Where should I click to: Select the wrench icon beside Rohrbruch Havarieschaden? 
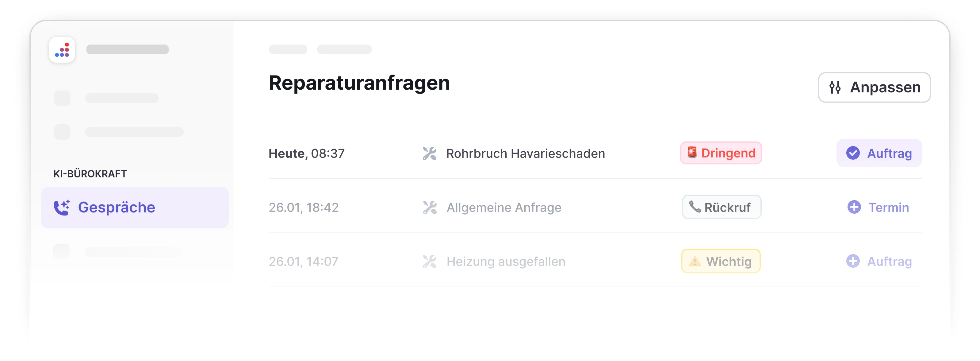430,153
